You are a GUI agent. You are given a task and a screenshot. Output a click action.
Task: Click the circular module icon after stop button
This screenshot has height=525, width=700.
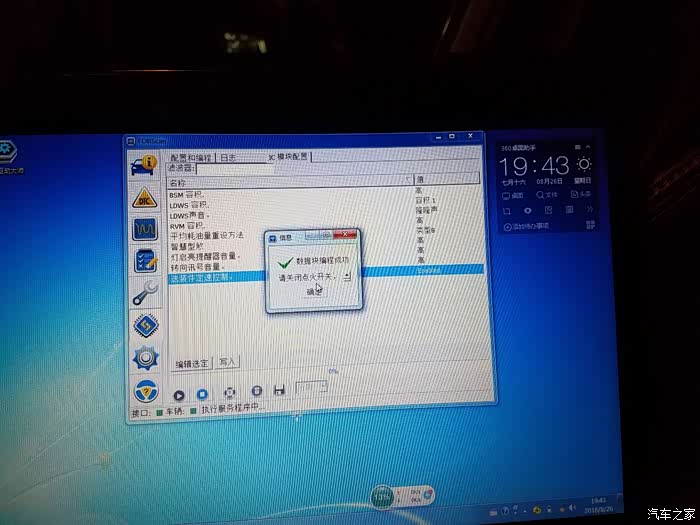pyautogui.click(x=229, y=393)
